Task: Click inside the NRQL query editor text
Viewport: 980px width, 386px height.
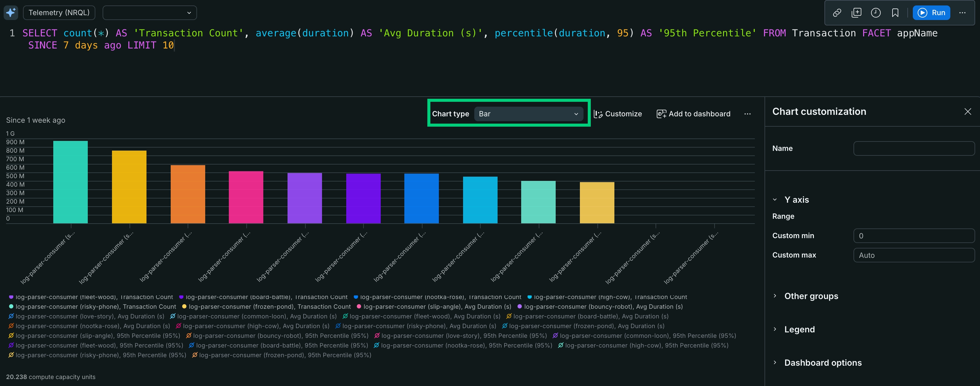Action: [x=479, y=39]
